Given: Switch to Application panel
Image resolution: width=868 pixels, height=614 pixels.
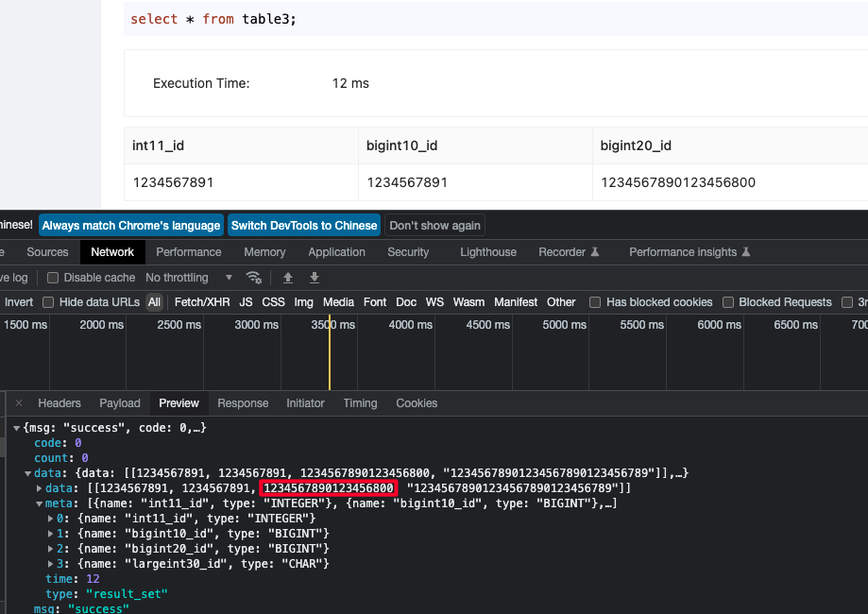Looking at the screenshot, I should tap(336, 252).
